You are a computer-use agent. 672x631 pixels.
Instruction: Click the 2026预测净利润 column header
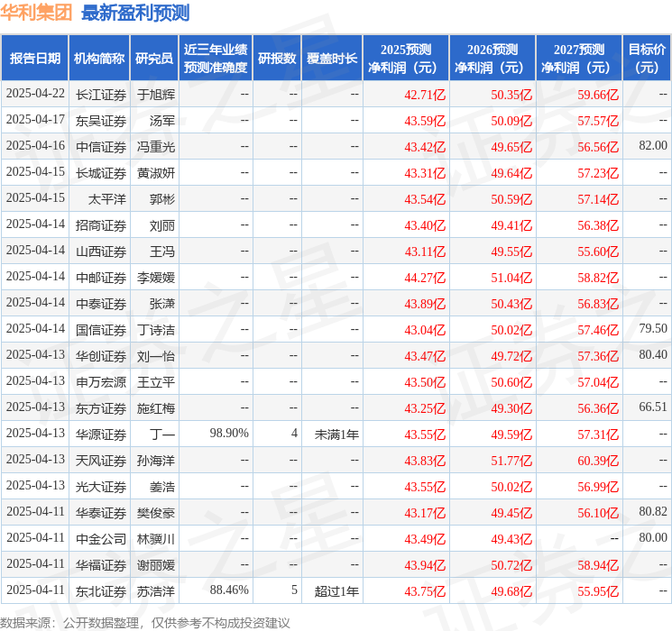492,59
